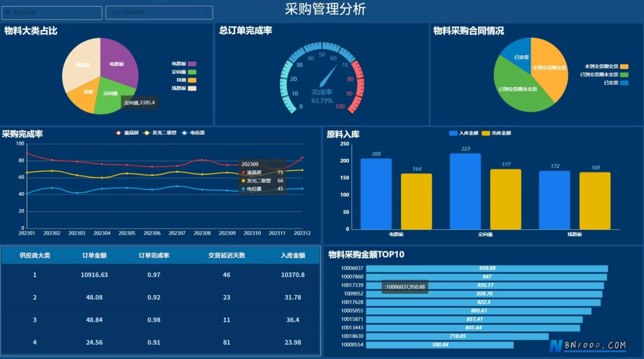Screen dimensions: 644x359
Task: Click TOP10 bar for 10017628
Action: [483, 302]
